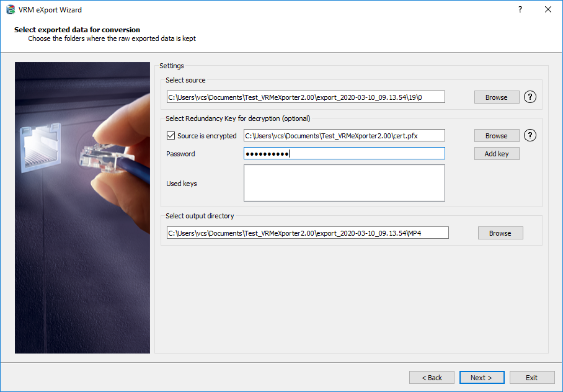Go to the next wizard step
Screen dimensions: 563x392
click(481, 378)
